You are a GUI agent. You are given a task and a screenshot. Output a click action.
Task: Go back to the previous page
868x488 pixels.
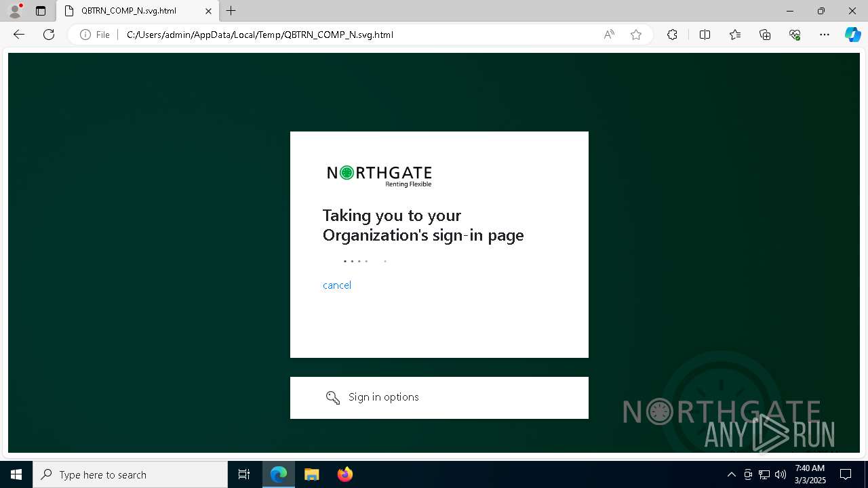point(19,35)
